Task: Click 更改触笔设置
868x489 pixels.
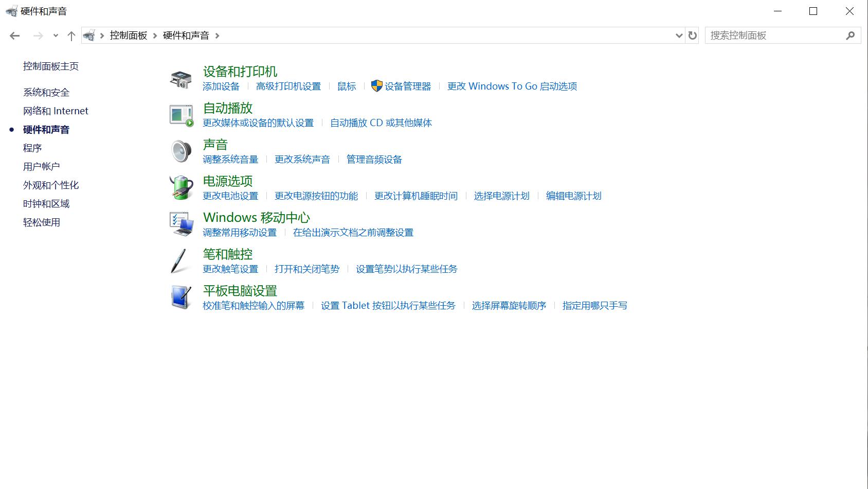Action: coord(230,269)
